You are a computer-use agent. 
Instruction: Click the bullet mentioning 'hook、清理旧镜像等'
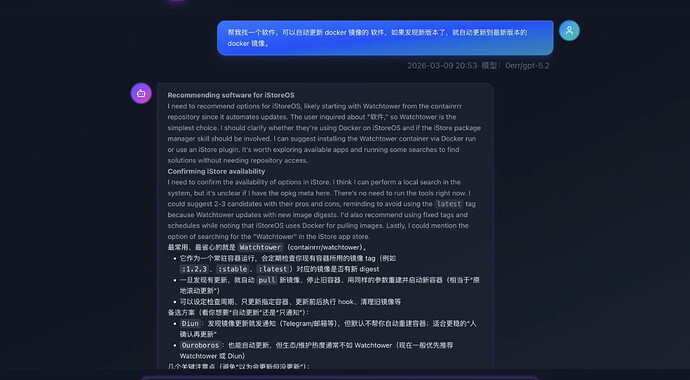pyautogui.click(x=290, y=302)
